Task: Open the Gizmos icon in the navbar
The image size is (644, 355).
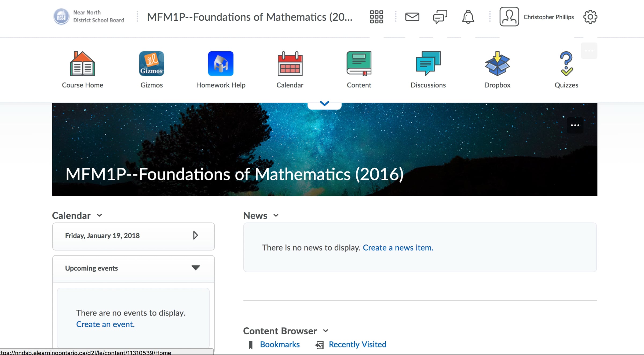Action: coord(152,64)
